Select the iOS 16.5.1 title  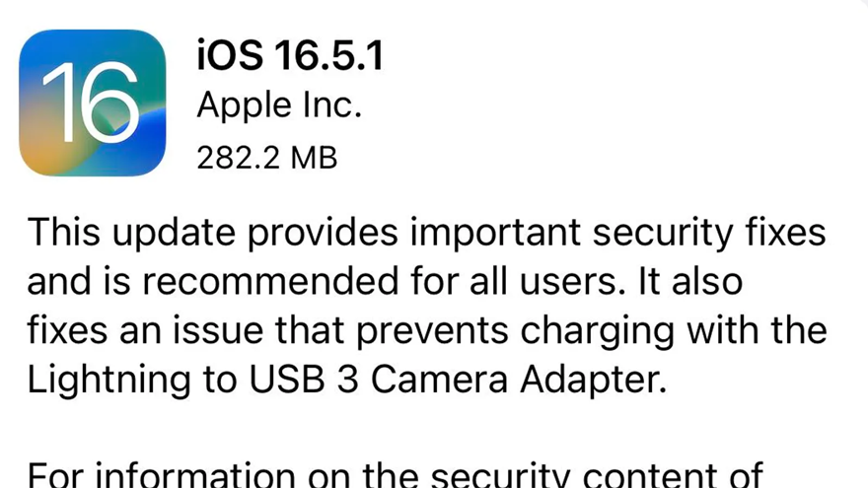point(290,56)
